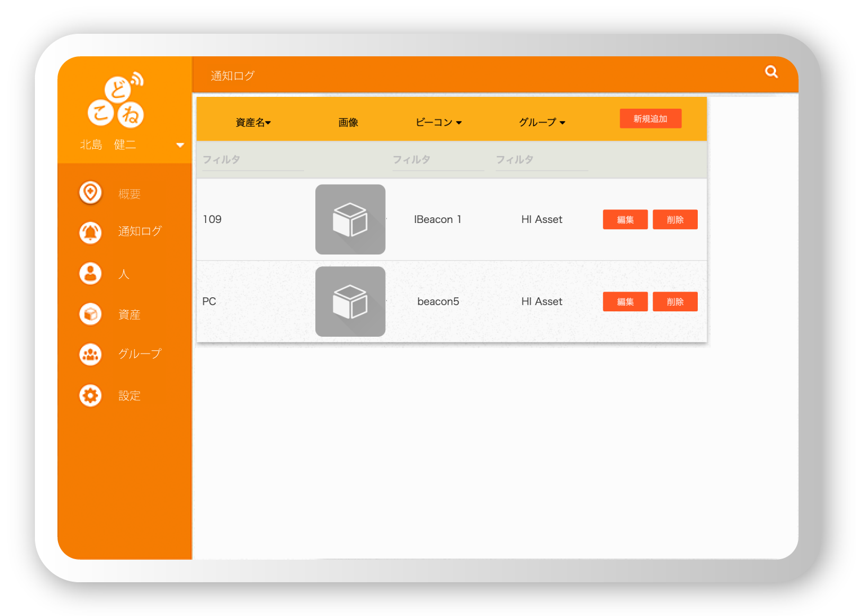Screen dimensions: 856x616
Task: Sort by 資産名 column header
Action: pyautogui.click(x=253, y=122)
